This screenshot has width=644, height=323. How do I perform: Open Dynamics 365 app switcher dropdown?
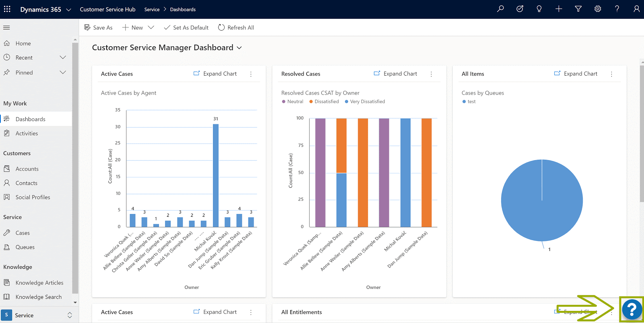point(68,10)
